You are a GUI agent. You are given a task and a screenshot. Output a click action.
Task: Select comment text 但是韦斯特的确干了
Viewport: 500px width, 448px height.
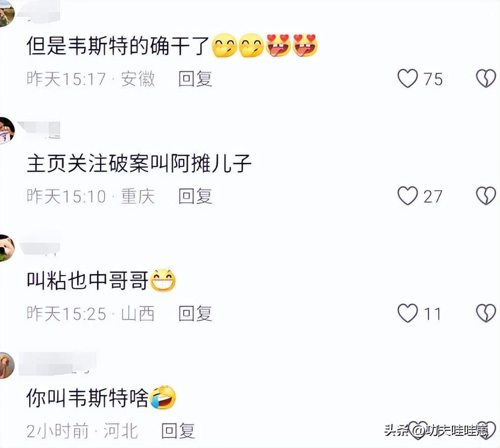click(x=118, y=46)
